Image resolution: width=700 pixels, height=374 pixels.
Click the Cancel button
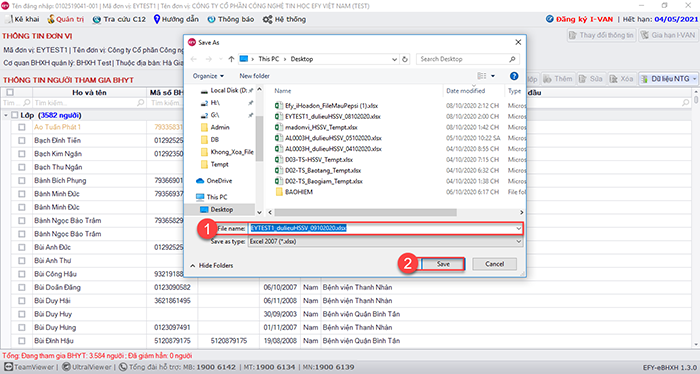[494, 264]
